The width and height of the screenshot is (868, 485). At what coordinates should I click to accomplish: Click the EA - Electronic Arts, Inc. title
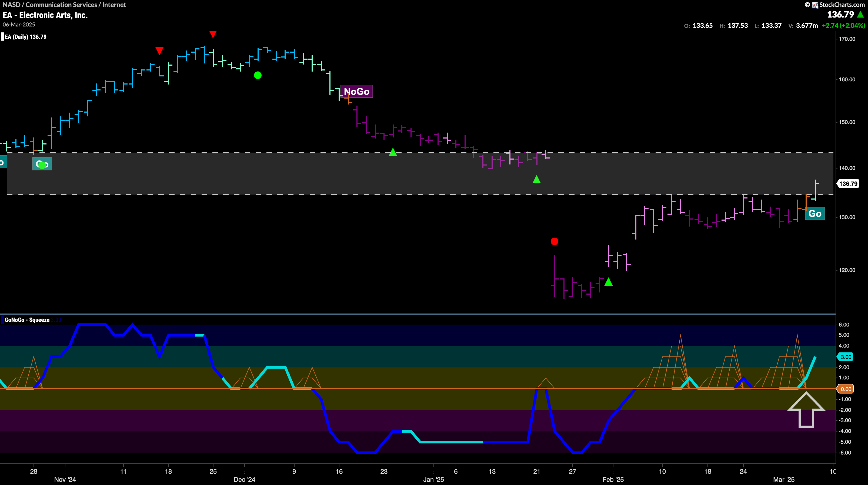coord(45,15)
